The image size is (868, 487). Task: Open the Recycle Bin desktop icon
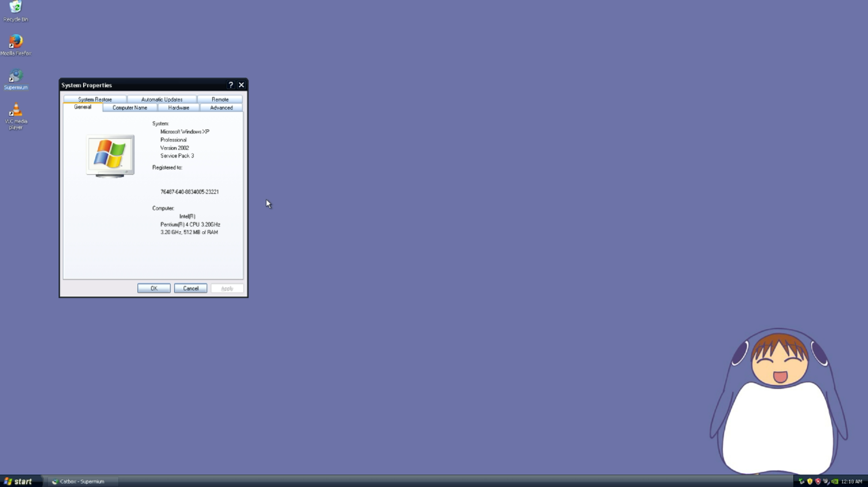pos(16,11)
